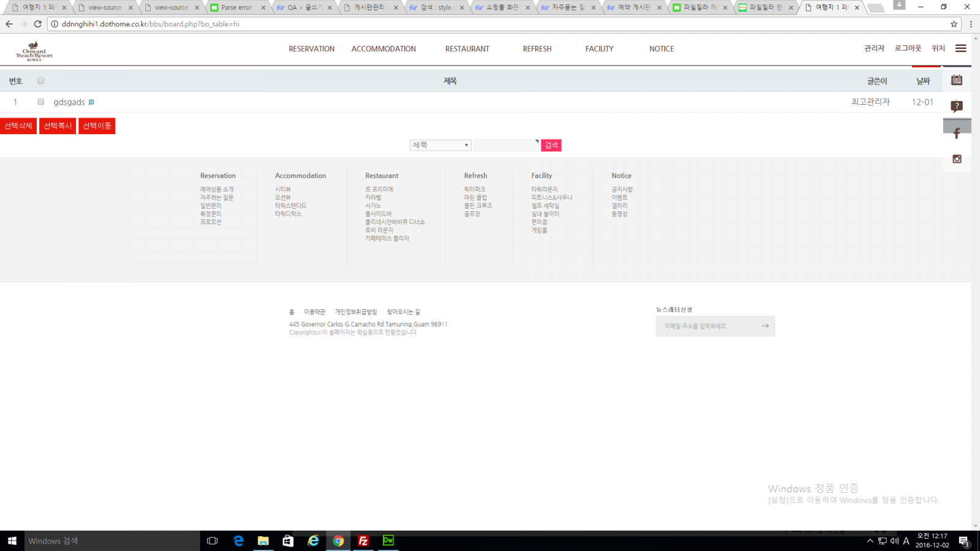Reload the page with refresh icon
The height and width of the screenshot is (551, 980).
(37, 24)
